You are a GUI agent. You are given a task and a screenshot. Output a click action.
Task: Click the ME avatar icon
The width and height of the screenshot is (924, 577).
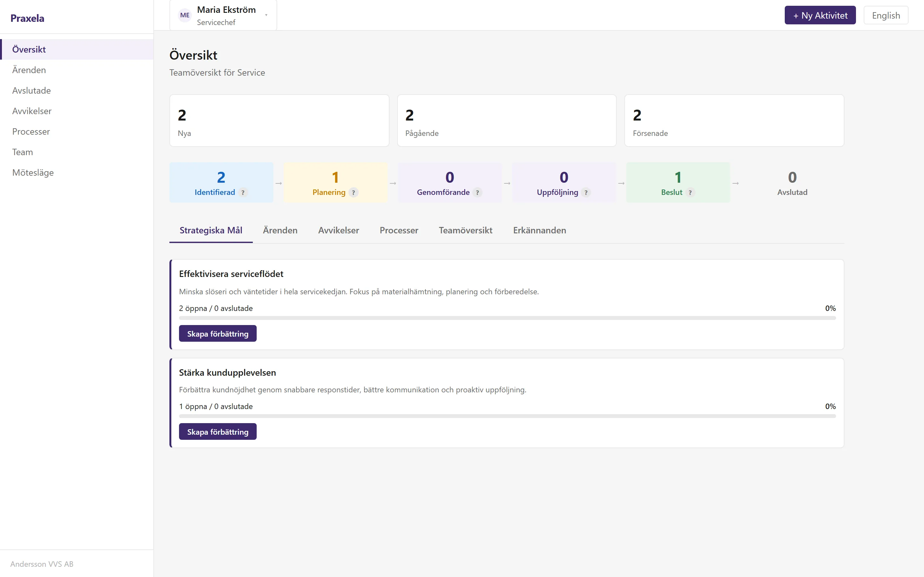(185, 15)
